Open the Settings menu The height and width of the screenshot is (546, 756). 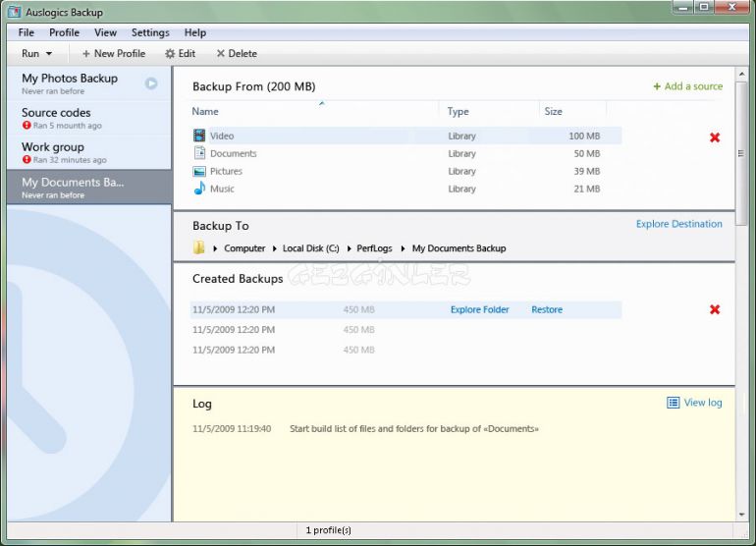150,32
